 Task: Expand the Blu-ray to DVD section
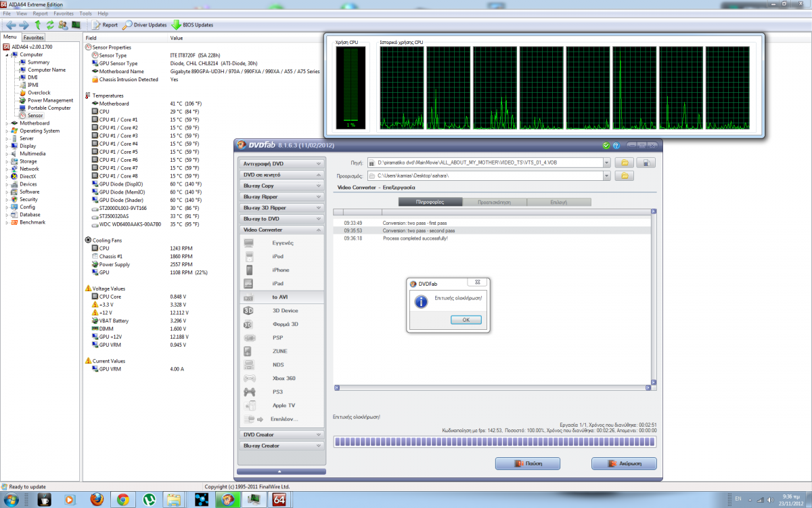[282, 219]
